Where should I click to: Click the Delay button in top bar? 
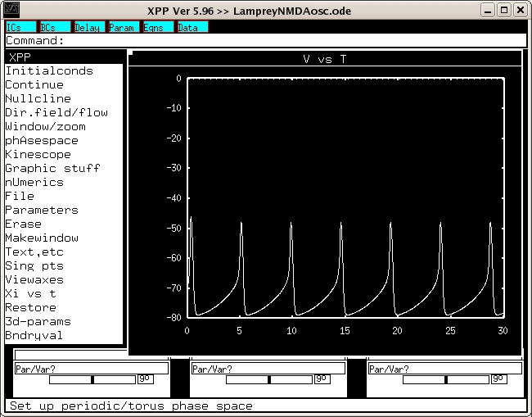88,27
